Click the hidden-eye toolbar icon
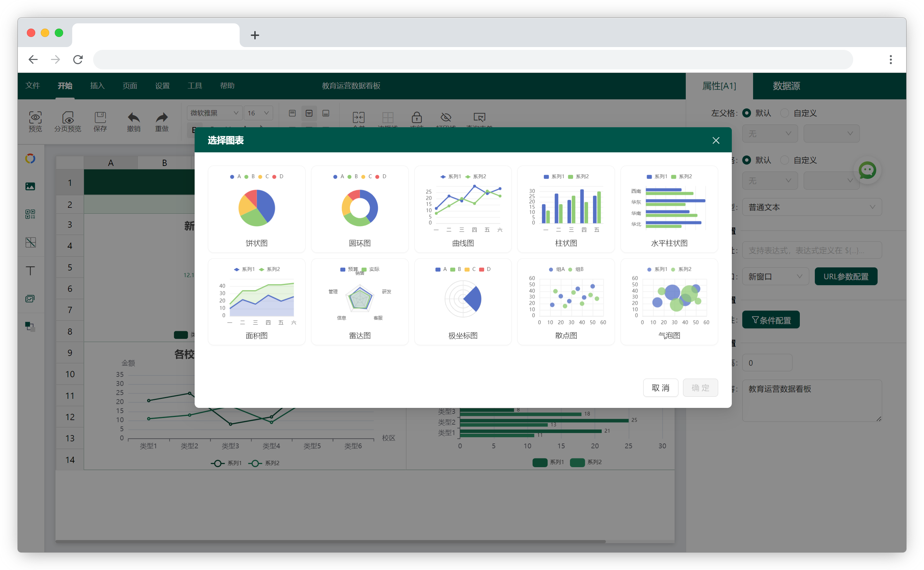 (x=446, y=117)
